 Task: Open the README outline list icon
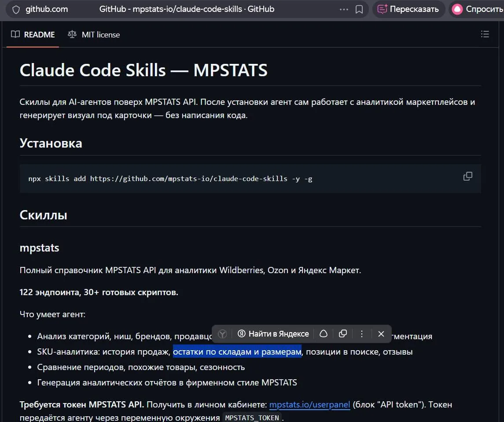[x=485, y=34]
